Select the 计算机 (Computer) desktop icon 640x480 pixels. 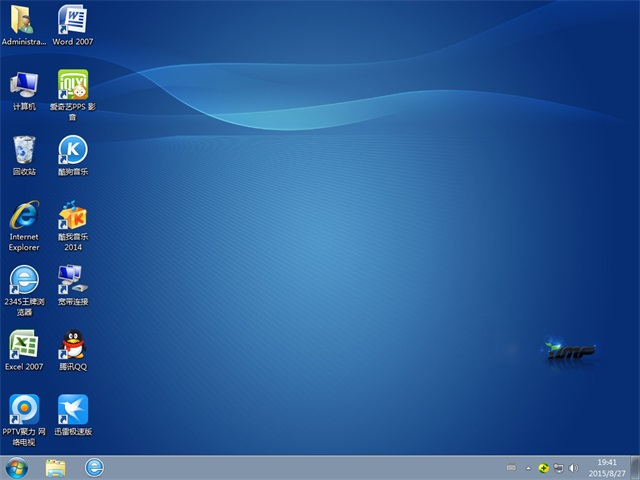pos(23,84)
